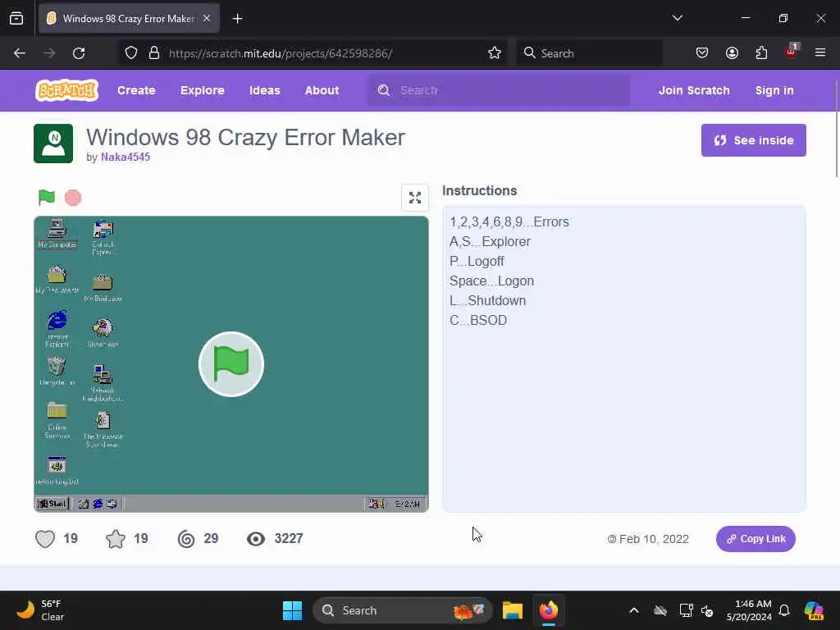Show hidden system tray icons
840x630 pixels.
634,610
